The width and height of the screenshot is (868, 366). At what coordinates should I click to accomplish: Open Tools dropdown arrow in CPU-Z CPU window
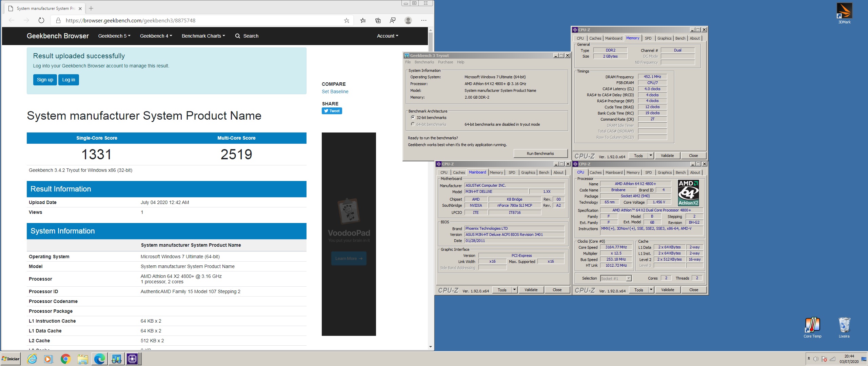651,290
